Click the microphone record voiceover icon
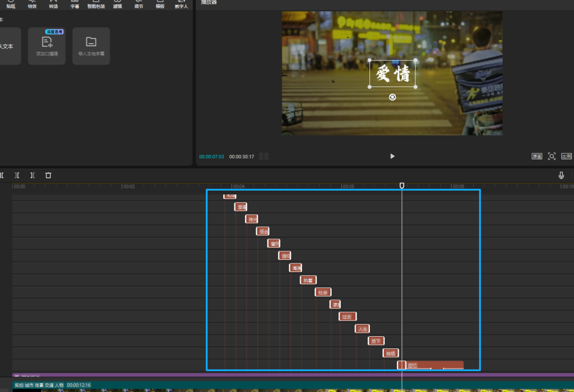Image resolution: width=574 pixels, height=392 pixels. pos(561,175)
